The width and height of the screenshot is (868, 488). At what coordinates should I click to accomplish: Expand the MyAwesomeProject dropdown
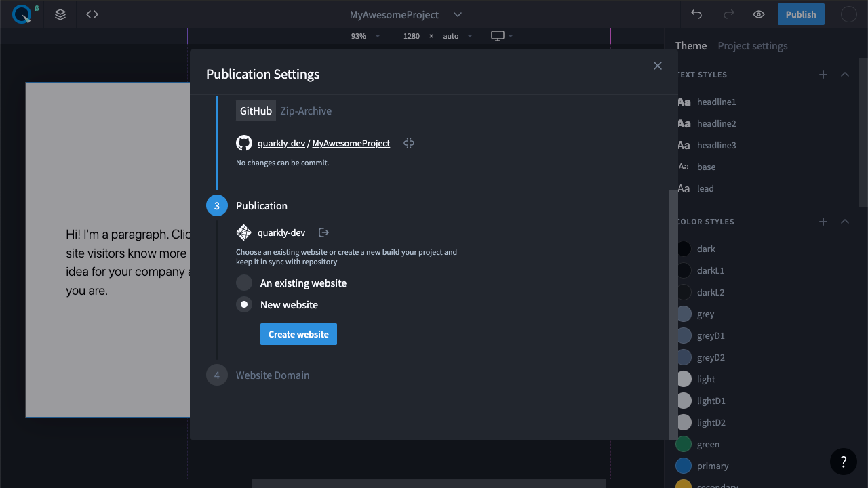(x=458, y=15)
